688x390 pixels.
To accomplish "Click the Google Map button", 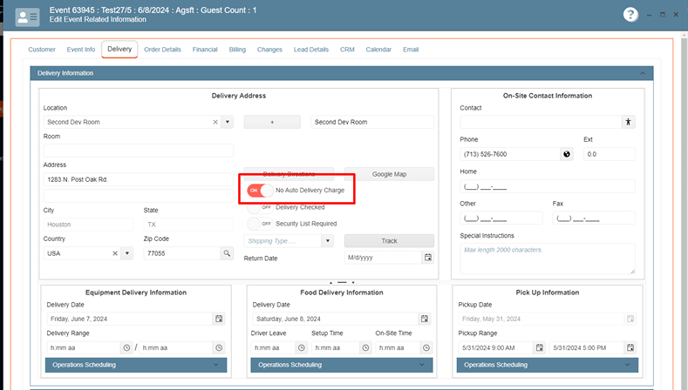I will tap(389, 174).
